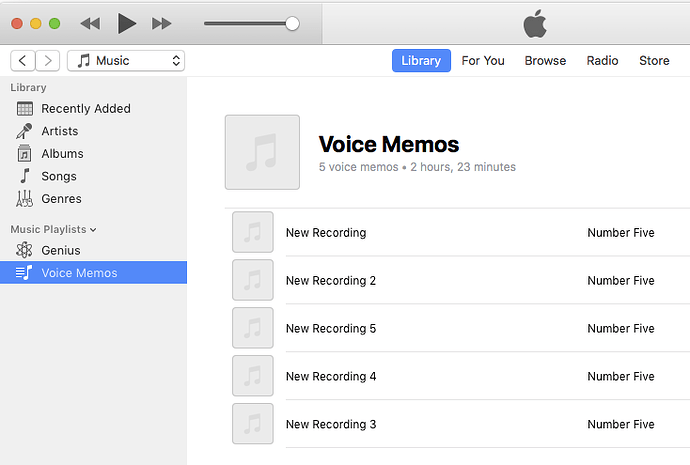Select the 'New Recording 3' track title
Viewport: 690px width, 465px height.
pos(331,424)
